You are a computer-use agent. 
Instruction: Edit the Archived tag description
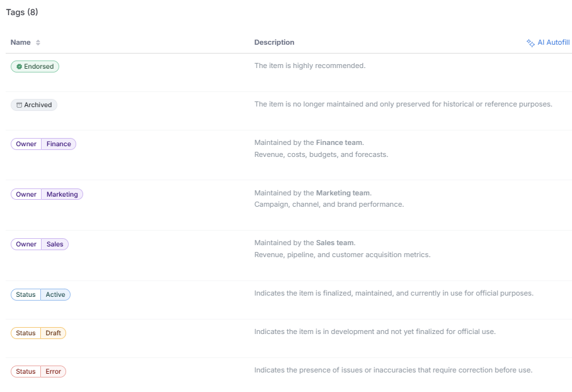403,104
